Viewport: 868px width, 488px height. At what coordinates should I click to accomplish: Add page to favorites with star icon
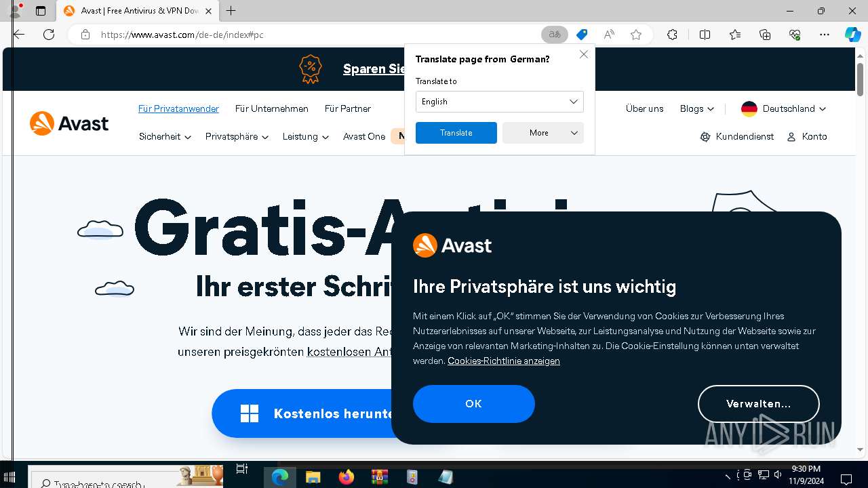[636, 35]
